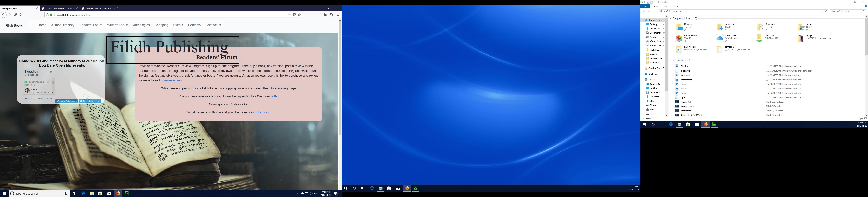Click the amazon link hyperlink
868x197 pixels.
[172, 80]
